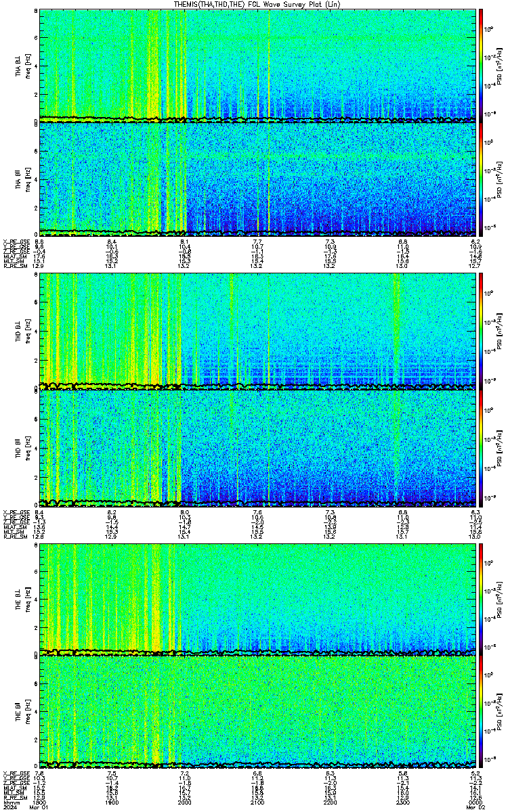Click the THA B‖ spectrogram panel
Screen dimensions: 508x812
point(258,178)
